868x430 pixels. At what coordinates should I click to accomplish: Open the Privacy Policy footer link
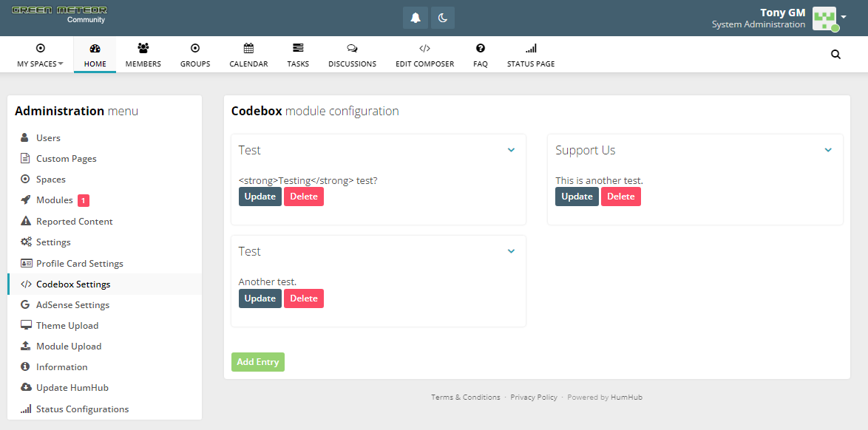point(533,397)
